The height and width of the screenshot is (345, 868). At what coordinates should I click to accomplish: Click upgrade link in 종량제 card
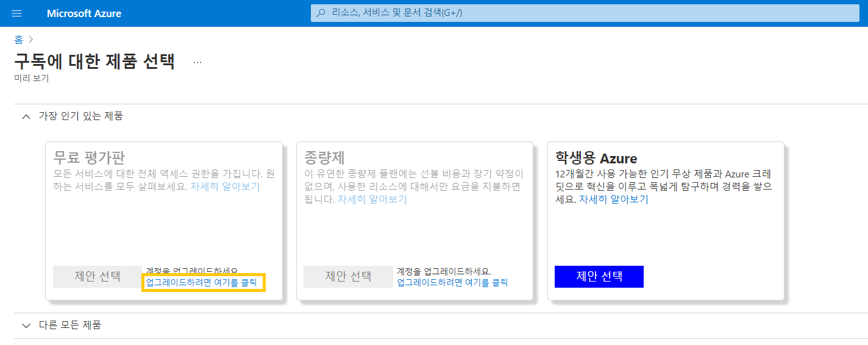pos(452,283)
